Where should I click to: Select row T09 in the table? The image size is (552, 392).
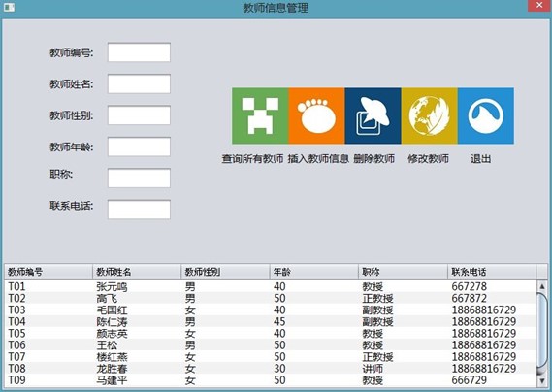[271, 380]
